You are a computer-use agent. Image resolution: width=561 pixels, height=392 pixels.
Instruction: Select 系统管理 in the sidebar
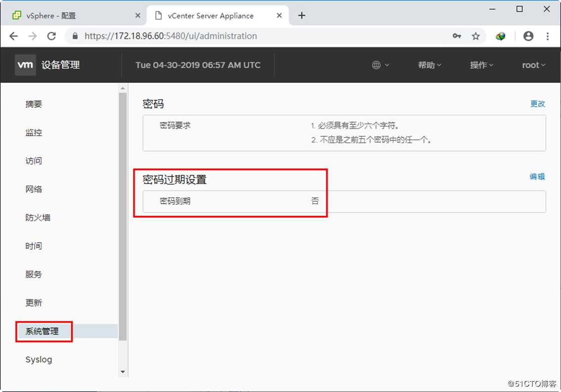pyautogui.click(x=42, y=331)
